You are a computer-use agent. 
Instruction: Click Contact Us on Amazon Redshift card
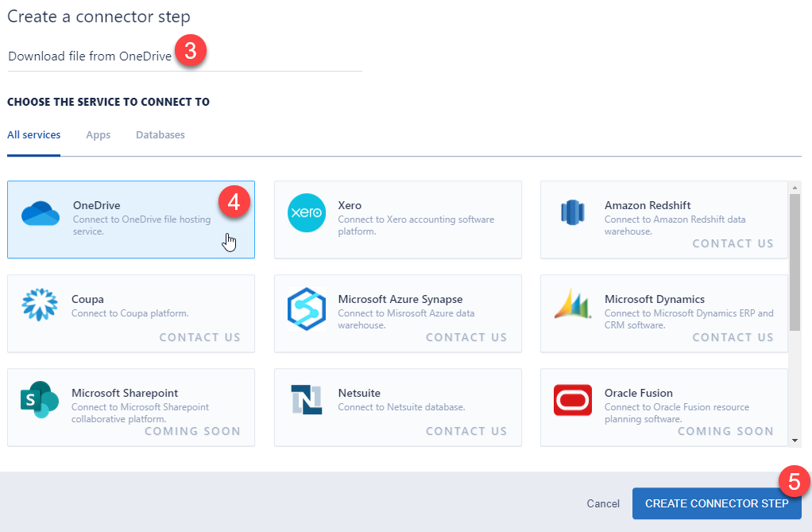click(733, 244)
